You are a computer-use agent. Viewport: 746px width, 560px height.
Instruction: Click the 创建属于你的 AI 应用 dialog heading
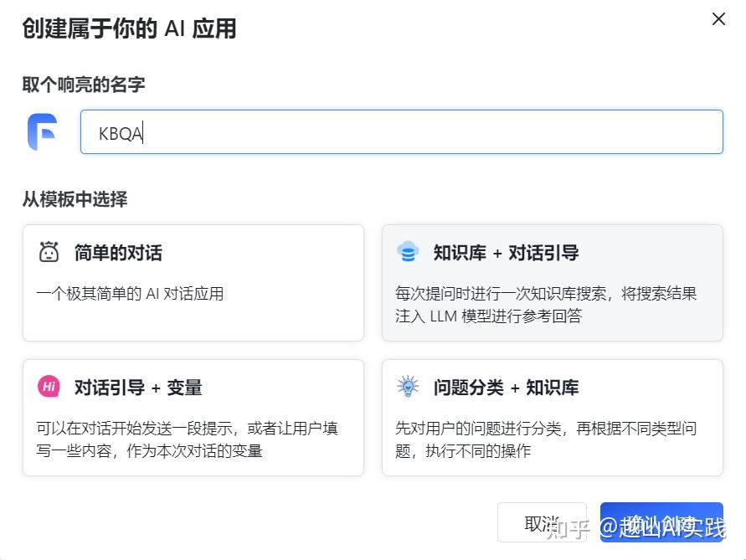click(x=129, y=29)
